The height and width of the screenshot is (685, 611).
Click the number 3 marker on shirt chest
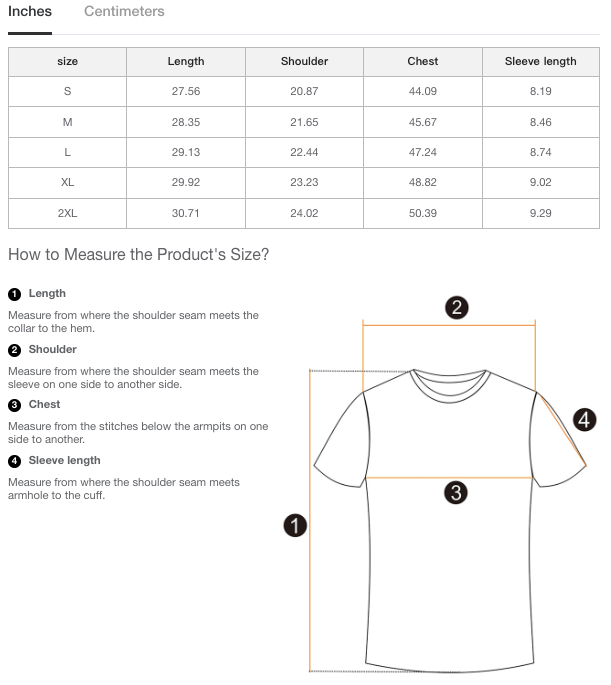tap(456, 492)
